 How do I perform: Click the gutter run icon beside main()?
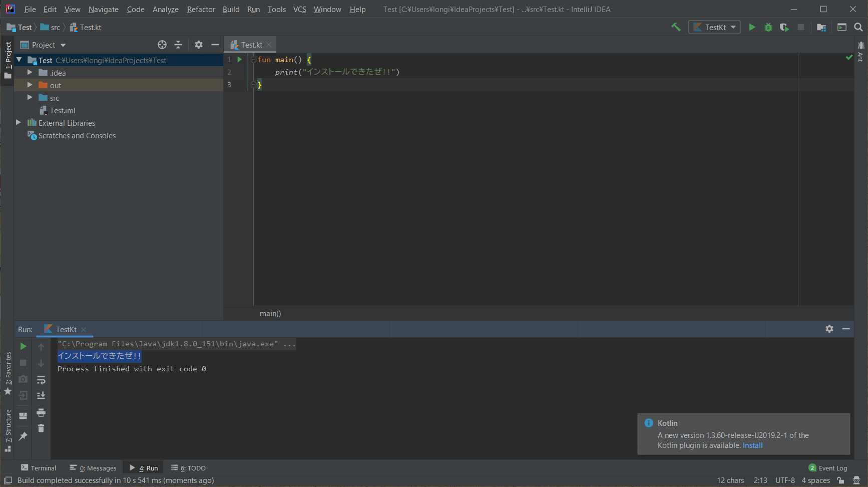[x=240, y=60]
